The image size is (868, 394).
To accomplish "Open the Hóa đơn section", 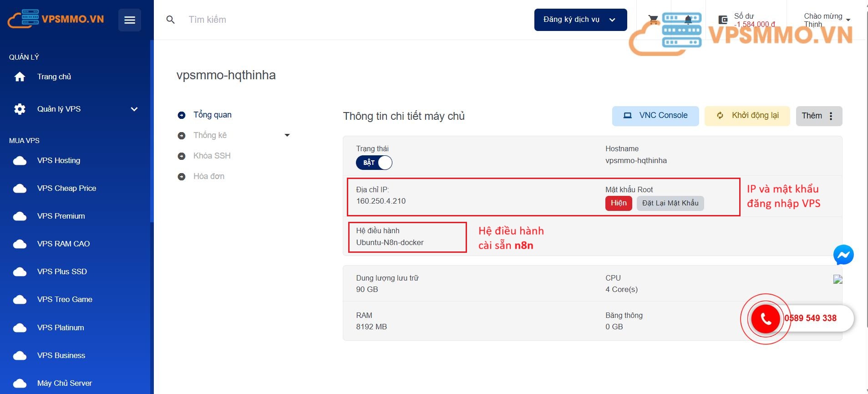I will (x=208, y=176).
